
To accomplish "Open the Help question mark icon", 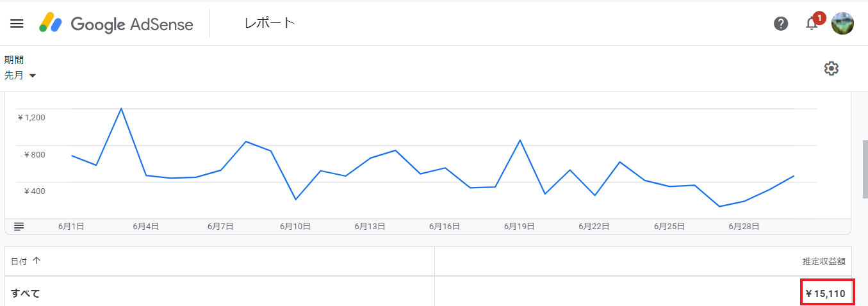I will coord(781,24).
